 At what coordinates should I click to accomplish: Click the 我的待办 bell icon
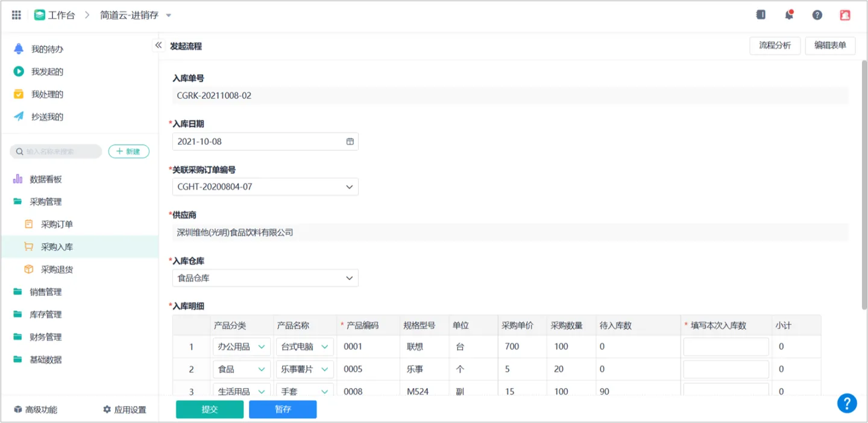tap(19, 49)
